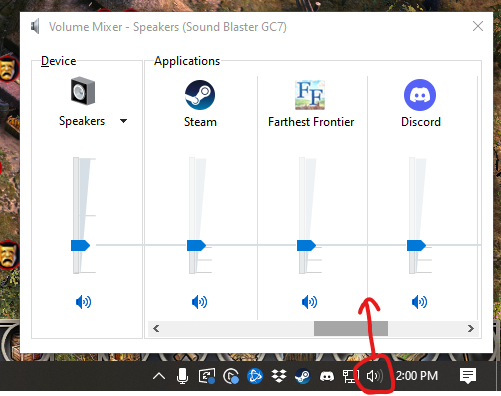This screenshot has height=396, width=501.
Task: Click the Discord application icon in mixer
Action: (x=420, y=95)
